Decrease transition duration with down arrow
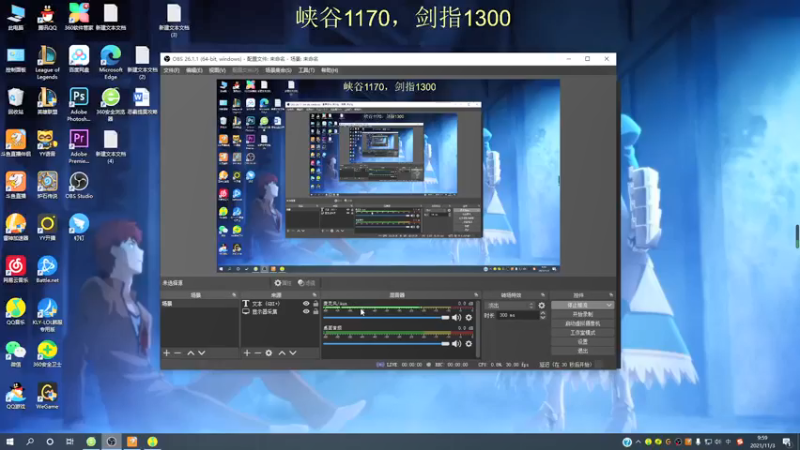800x450 pixels. pos(543,318)
